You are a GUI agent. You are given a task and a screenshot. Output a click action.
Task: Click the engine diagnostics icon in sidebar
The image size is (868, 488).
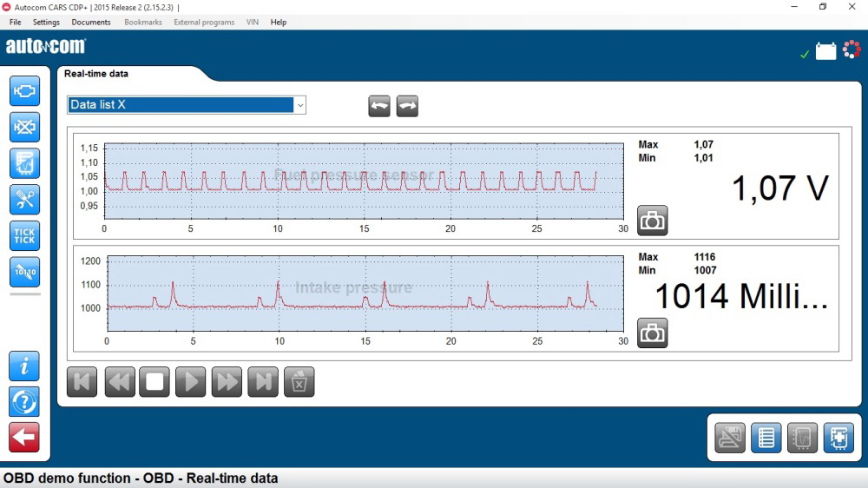point(24,90)
